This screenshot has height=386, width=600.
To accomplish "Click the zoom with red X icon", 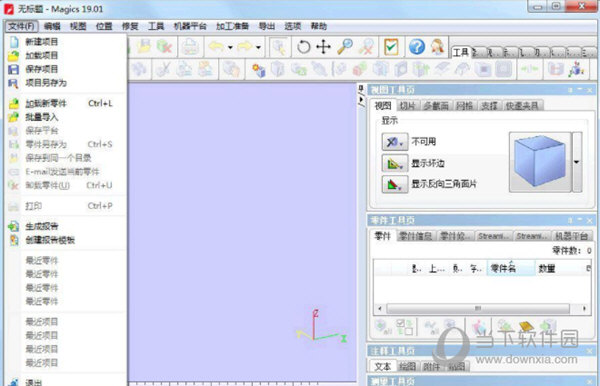I will click(366, 47).
